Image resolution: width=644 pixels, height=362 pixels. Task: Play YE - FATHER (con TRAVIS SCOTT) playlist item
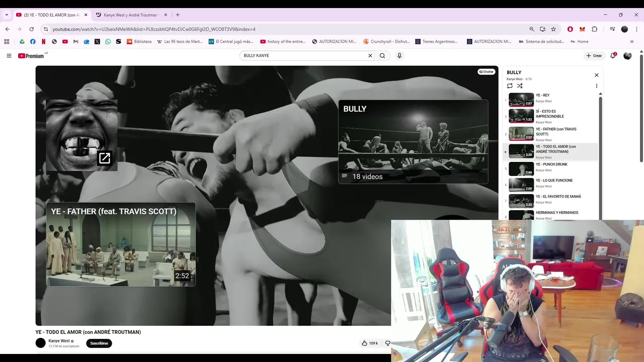coord(551,134)
